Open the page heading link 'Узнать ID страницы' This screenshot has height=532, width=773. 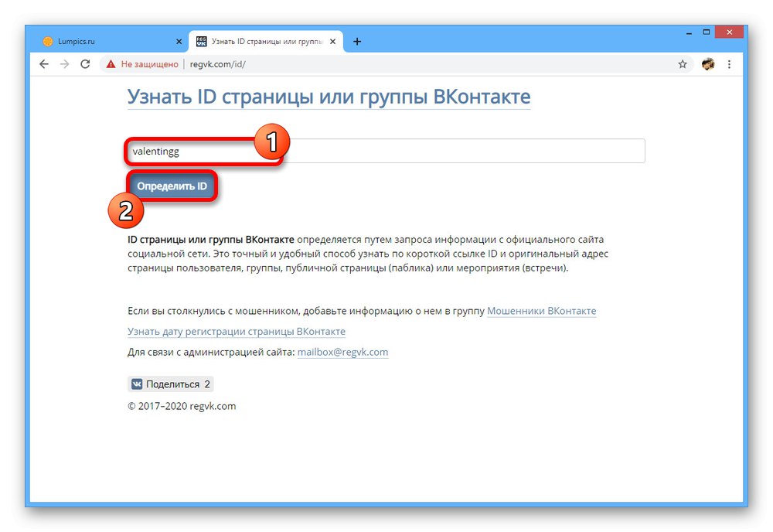(x=329, y=97)
